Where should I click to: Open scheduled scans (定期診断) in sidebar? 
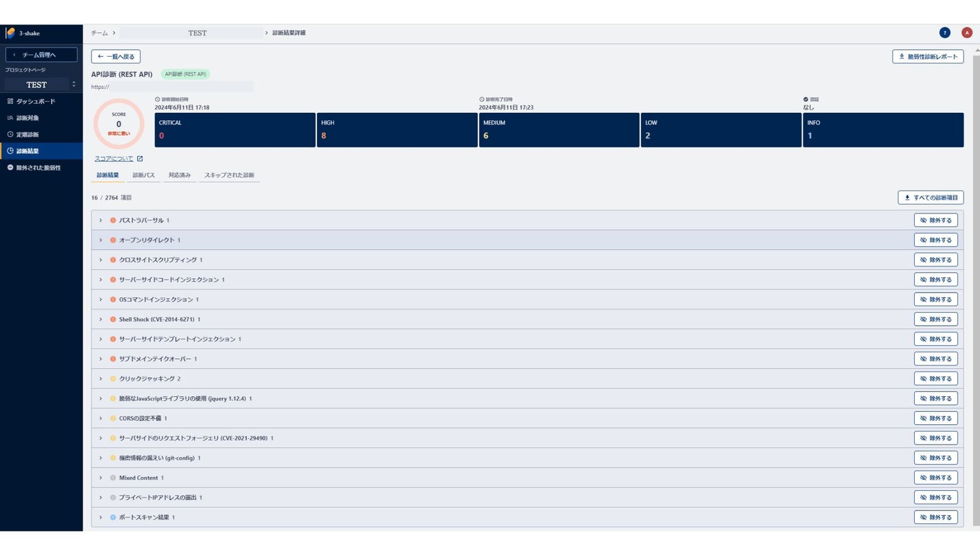coord(27,134)
